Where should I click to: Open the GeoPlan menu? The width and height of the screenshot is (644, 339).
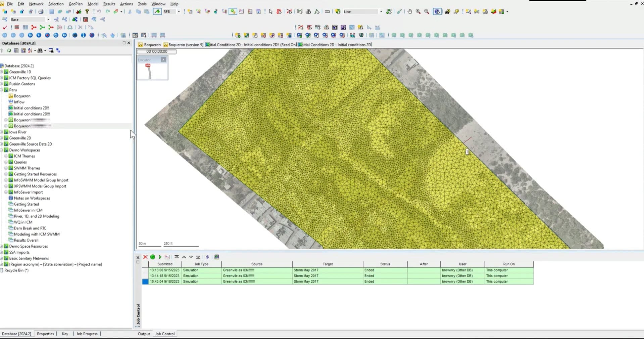click(x=75, y=4)
